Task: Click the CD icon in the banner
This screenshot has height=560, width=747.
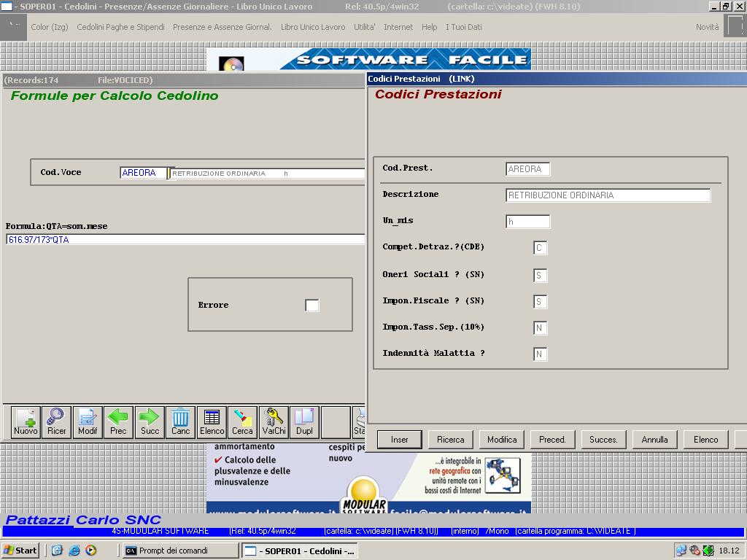Action: click(231, 64)
